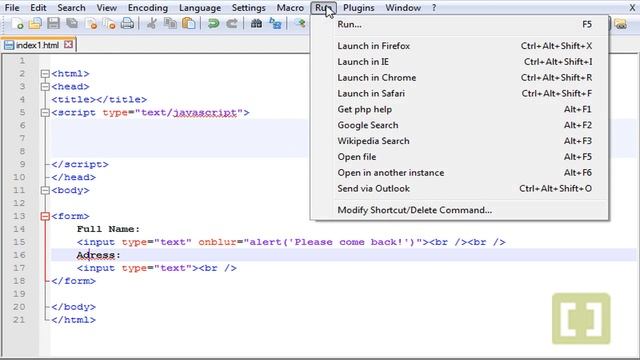Screen dimensions: 640x360
Task: Close the index1.html tab with red X
Action: point(69,44)
